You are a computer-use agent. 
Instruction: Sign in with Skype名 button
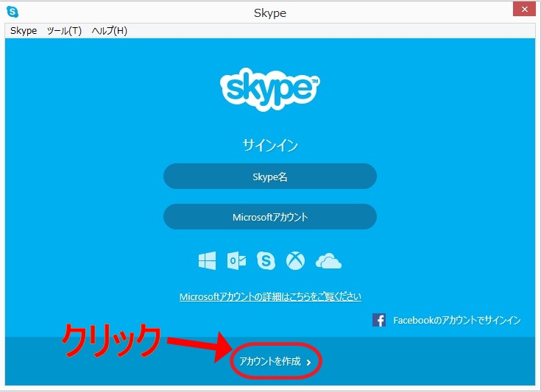tap(270, 177)
